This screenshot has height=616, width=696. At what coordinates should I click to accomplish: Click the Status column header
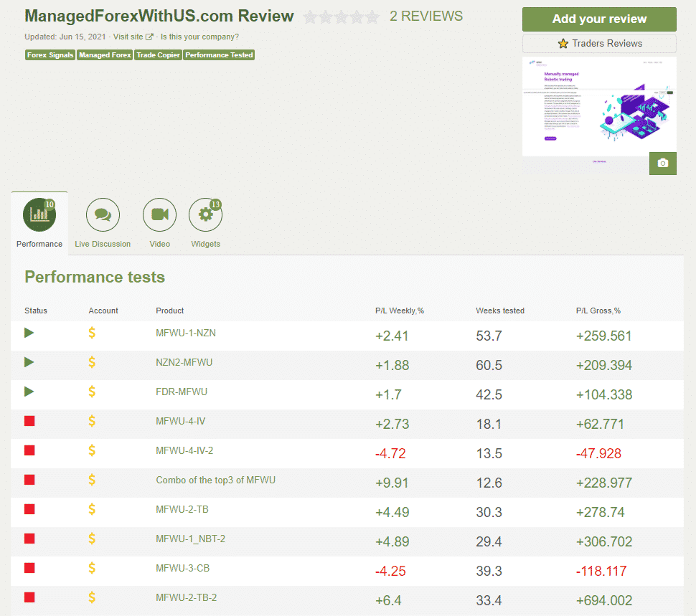coord(36,311)
